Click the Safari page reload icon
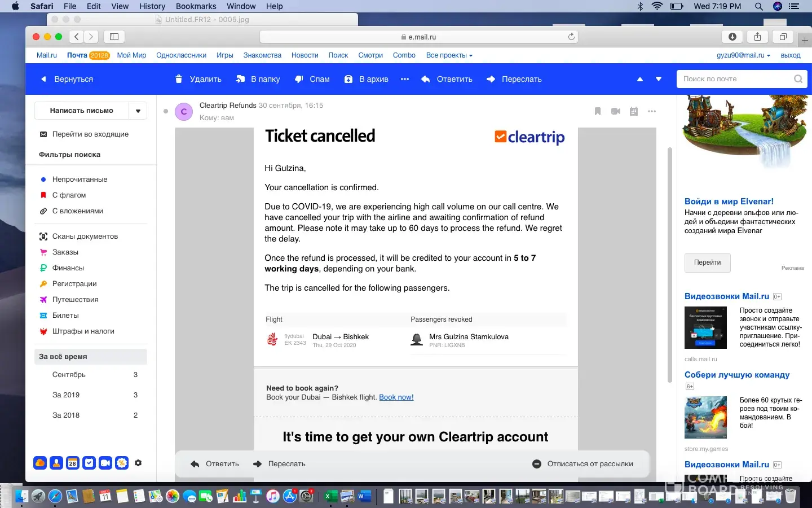 click(571, 37)
